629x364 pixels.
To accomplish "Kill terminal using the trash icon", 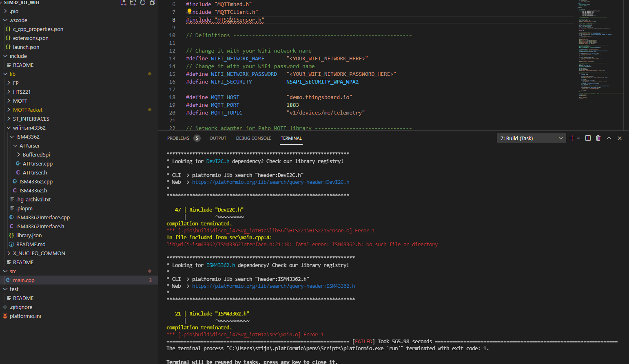I will (x=598, y=138).
